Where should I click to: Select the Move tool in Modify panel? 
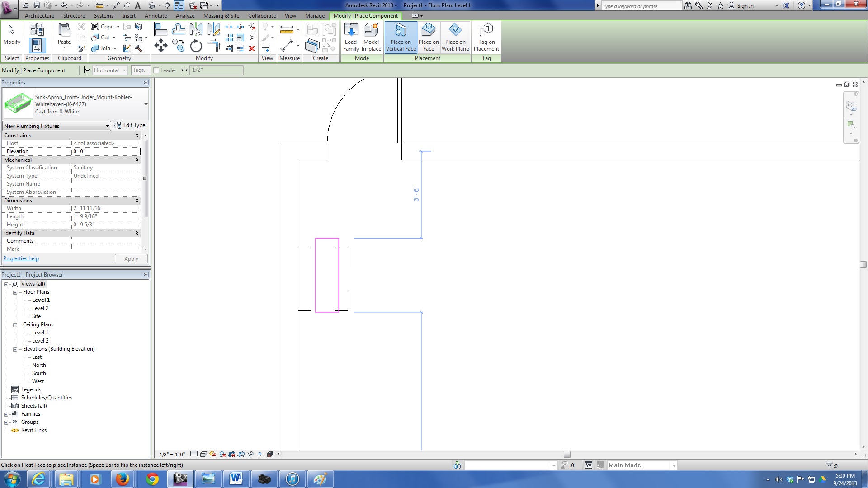[161, 45]
